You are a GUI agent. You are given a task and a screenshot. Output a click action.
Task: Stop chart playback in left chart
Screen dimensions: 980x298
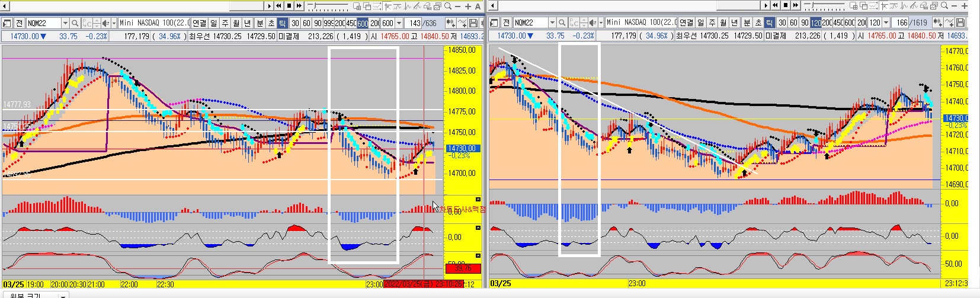(289, 5)
